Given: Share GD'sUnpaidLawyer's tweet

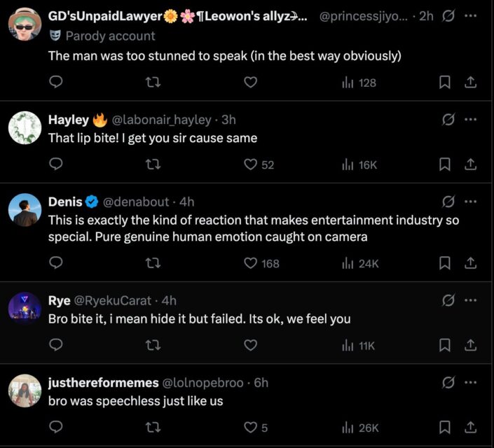Looking at the screenshot, I should click(x=471, y=83).
